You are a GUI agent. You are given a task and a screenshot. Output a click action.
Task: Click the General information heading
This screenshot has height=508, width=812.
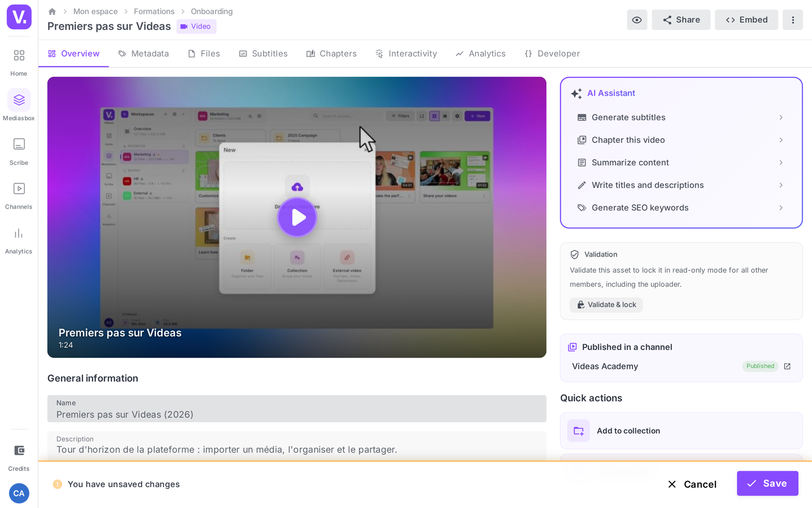(x=93, y=378)
